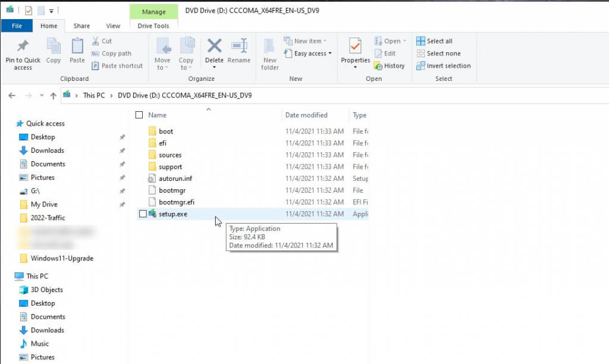Open the 2022-Traffic folder
The height and width of the screenshot is (364, 609).
click(x=48, y=218)
